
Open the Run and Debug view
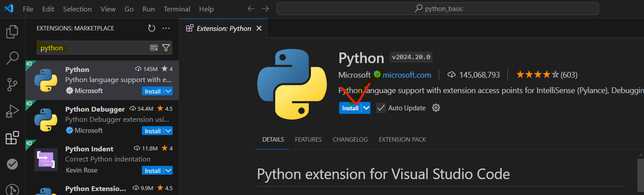click(x=12, y=111)
